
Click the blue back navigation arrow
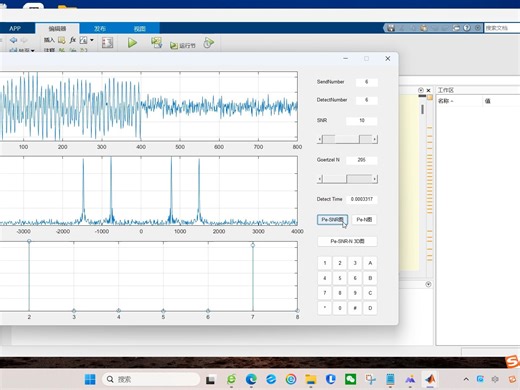tap(13, 40)
